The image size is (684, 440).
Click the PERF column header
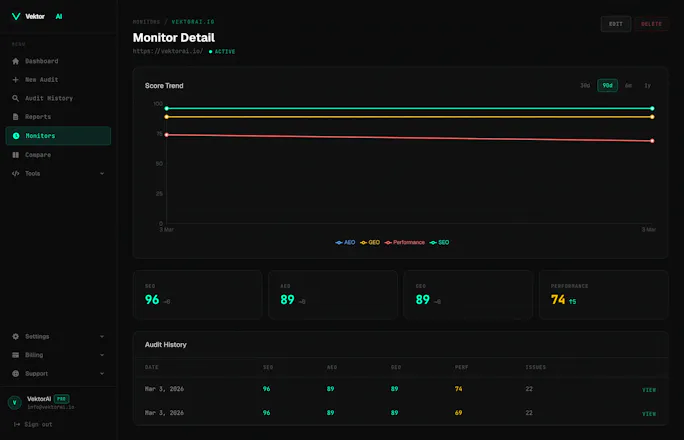pyautogui.click(x=462, y=367)
